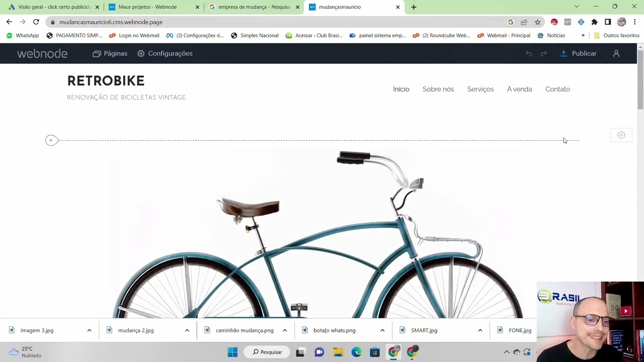Expand options for caminhão mudança.png download
The height and width of the screenshot is (362, 644).
point(284,330)
